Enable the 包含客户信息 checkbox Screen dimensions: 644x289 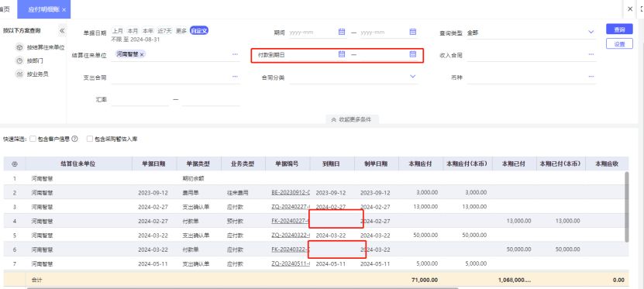pyautogui.click(x=33, y=139)
